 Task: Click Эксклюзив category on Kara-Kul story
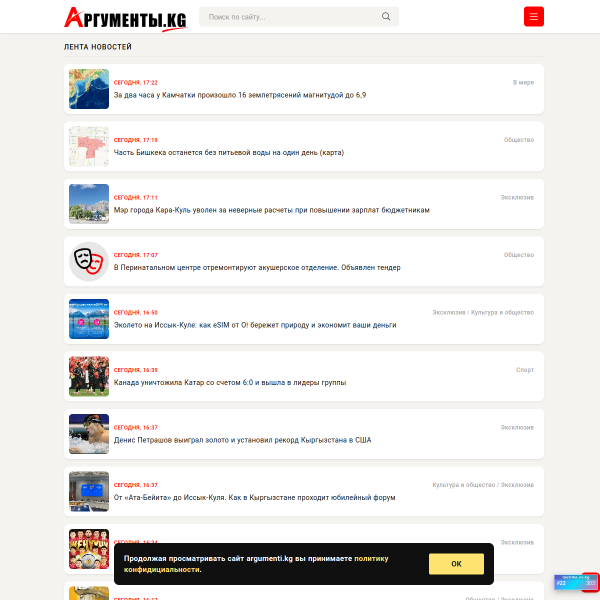pos(517,197)
